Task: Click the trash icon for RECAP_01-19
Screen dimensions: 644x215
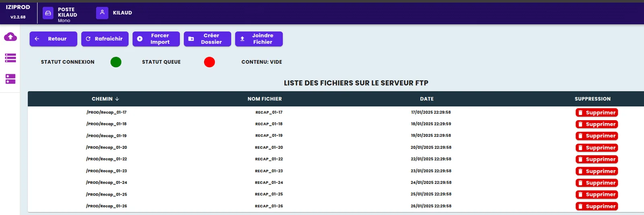Action: 580,136
